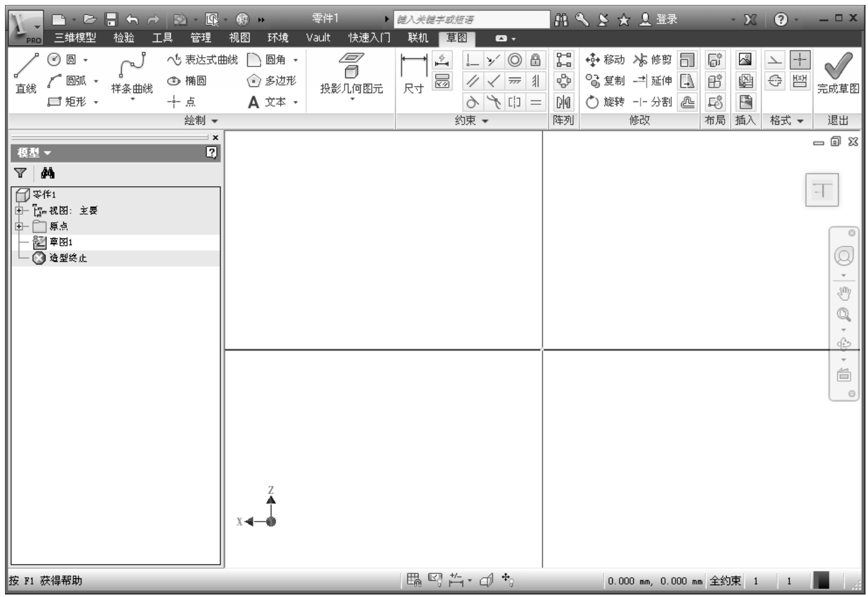Image resolution: width=868 pixels, height=597 pixels.
Task: Apply the concentric constraint tool
Action: click(515, 60)
